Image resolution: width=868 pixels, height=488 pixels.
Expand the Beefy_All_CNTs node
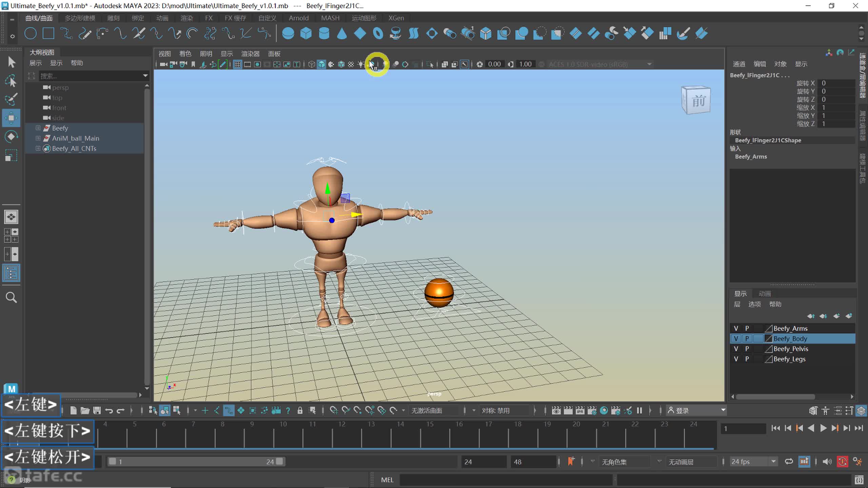[x=38, y=148]
